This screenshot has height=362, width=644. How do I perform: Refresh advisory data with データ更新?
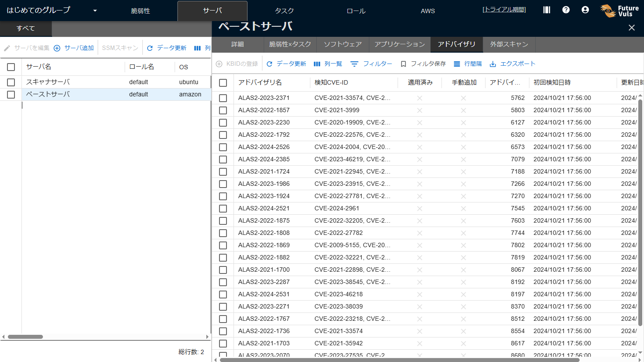point(286,64)
